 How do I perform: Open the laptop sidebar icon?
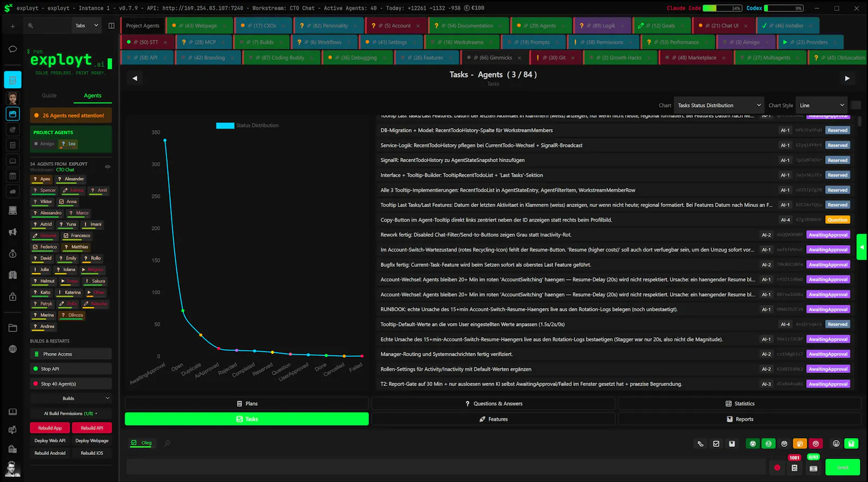click(x=12, y=210)
